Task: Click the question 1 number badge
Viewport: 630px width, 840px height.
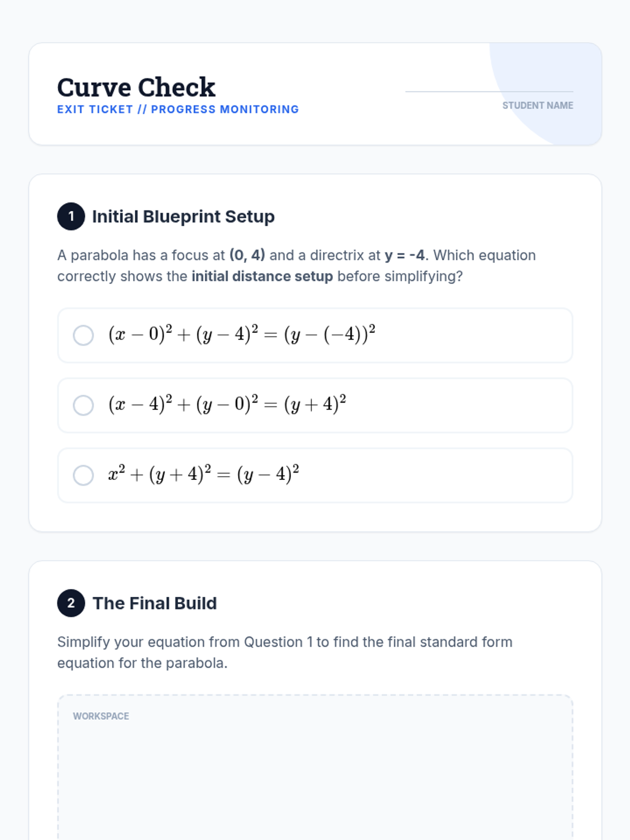Action: tap(71, 216)
